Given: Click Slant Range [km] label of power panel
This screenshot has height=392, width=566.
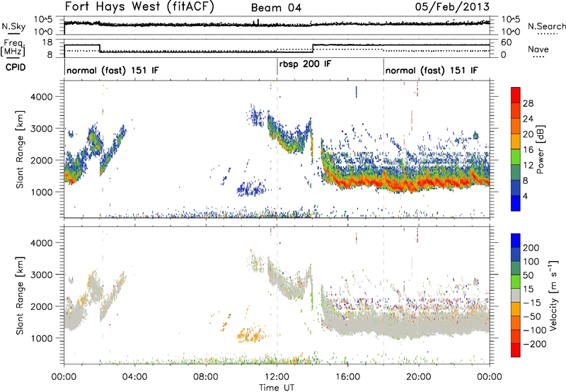Looking at the screenshot, I should click(x=20, y=149).
